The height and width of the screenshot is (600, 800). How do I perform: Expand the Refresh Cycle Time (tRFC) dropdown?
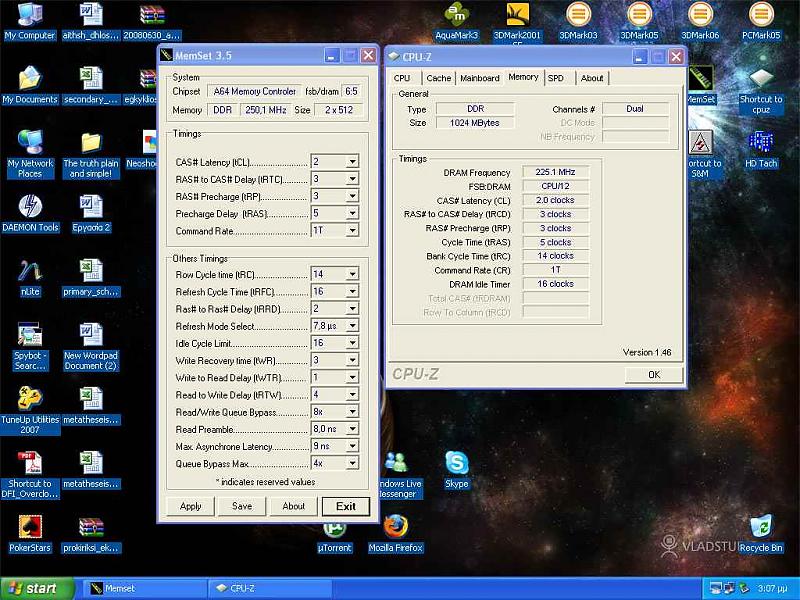point(352,291)
